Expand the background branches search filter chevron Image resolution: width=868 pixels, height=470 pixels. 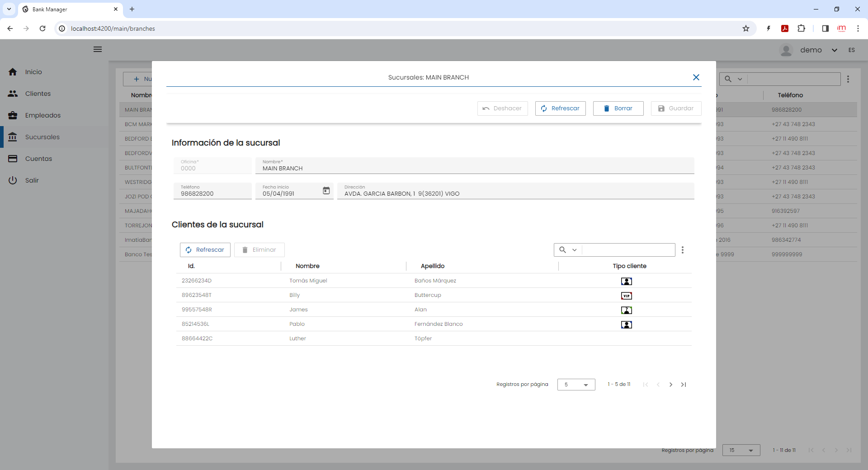click(740, 79)
